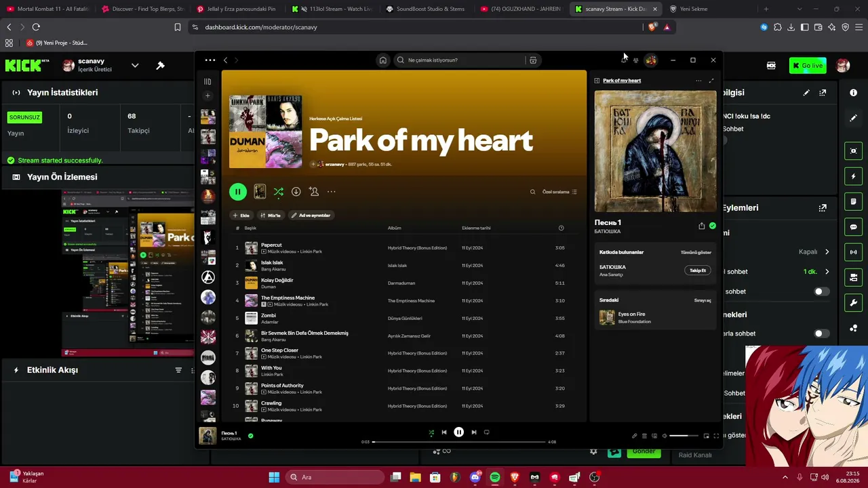The image size is (868, 488).
Task: Sort tracks by Albüm column
Action: tap(395, 228)
